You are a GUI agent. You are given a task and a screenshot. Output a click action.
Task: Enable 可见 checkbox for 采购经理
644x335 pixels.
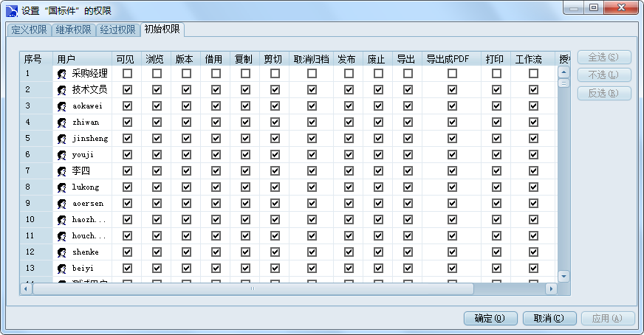pos(128,74)
